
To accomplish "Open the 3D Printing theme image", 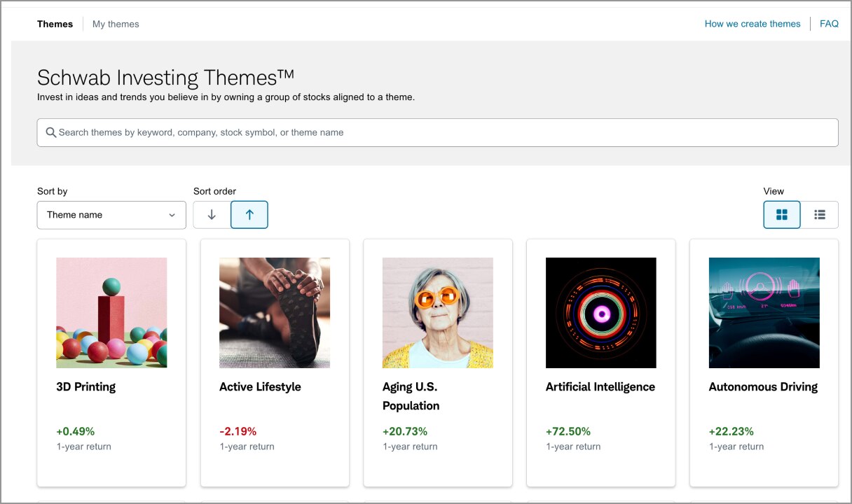I will coord(111,313).
